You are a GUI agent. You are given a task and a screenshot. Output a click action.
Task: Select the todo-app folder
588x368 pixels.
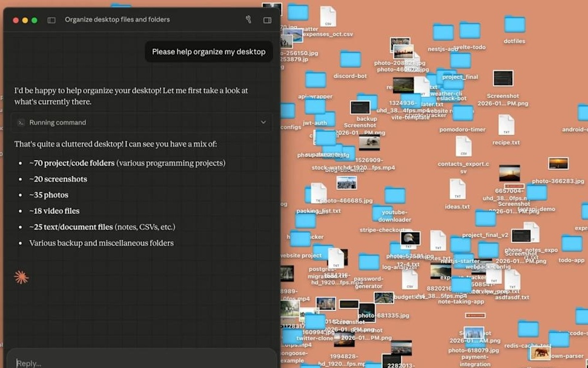point(571,244)
